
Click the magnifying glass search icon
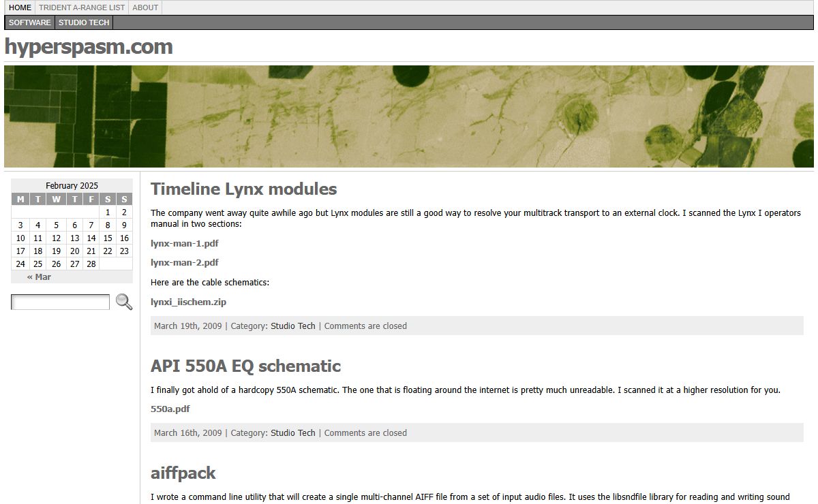click(123, 302)
